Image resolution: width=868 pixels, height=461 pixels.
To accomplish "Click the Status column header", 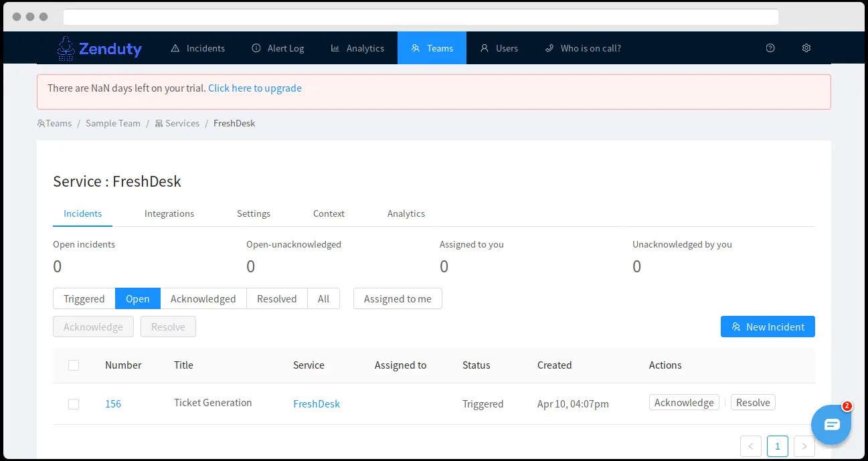I will pos(476,365).
